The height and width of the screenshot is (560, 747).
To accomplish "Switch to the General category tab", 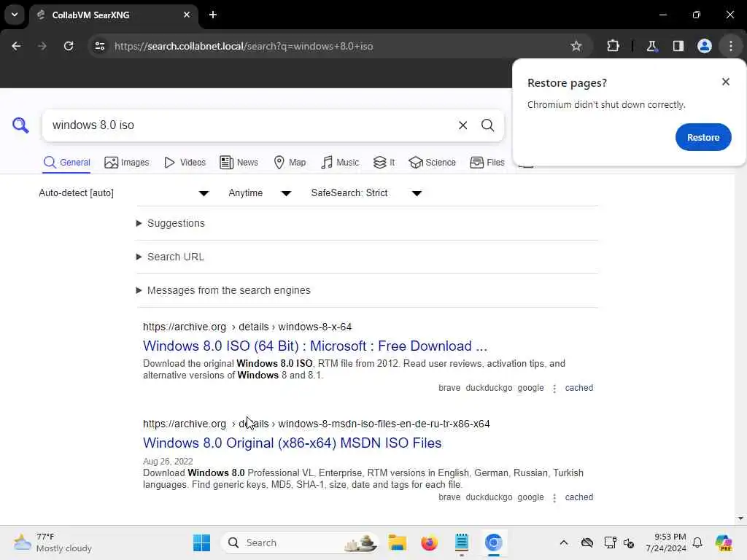I will [66, 163].
